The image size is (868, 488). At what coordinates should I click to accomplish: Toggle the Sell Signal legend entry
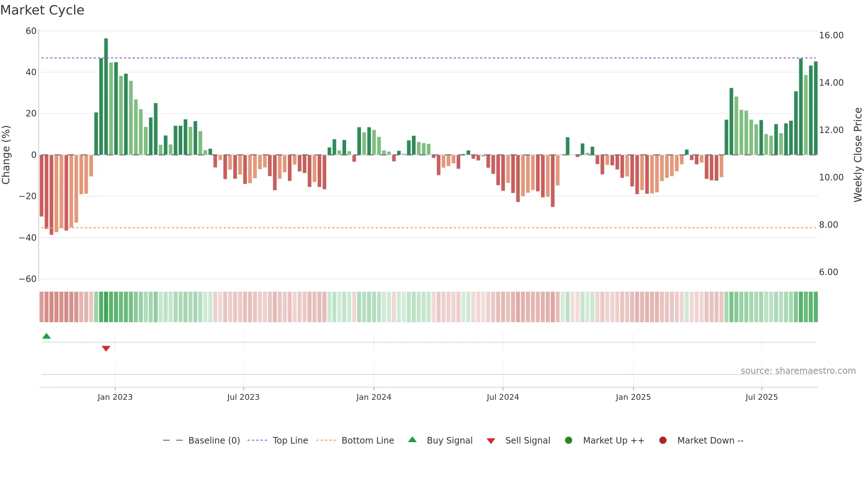tap(519, 440)
